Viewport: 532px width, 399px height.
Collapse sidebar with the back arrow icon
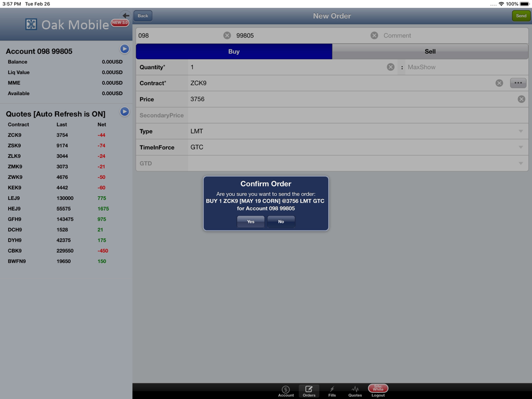[126, 15]
